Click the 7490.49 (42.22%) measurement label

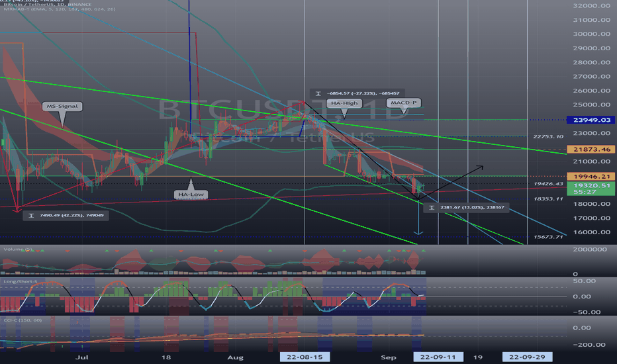click(66, 215)
